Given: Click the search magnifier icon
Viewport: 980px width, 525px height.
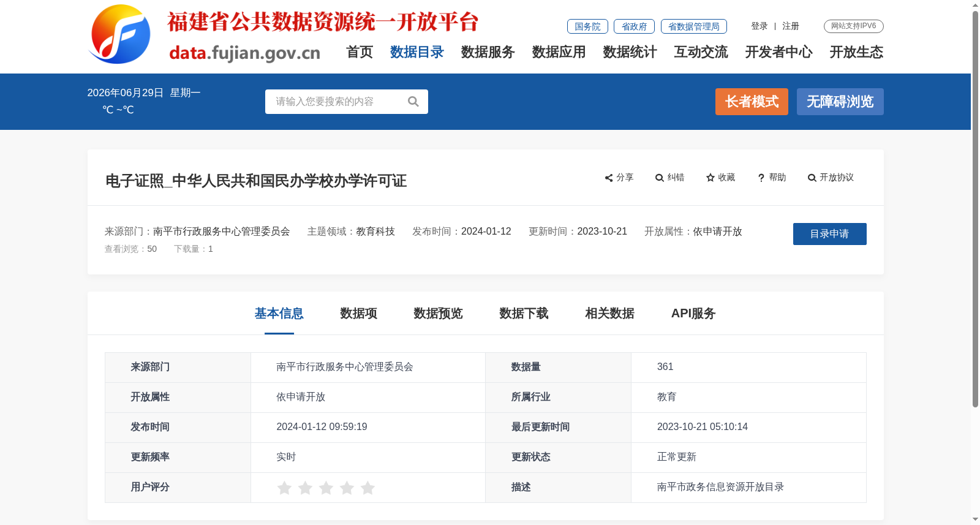Looking at the screenshot, I should 413,102.
